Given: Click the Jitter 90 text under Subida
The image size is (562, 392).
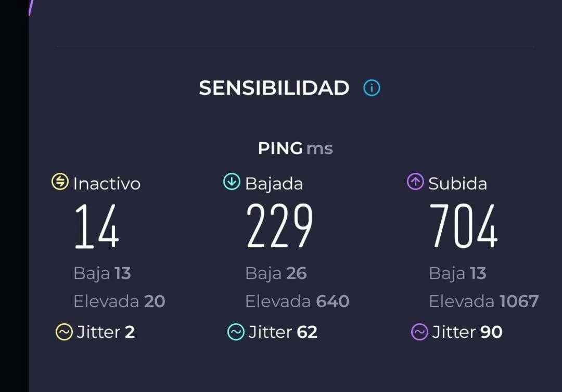Looking at the screenshot, I should coord(467,332).
